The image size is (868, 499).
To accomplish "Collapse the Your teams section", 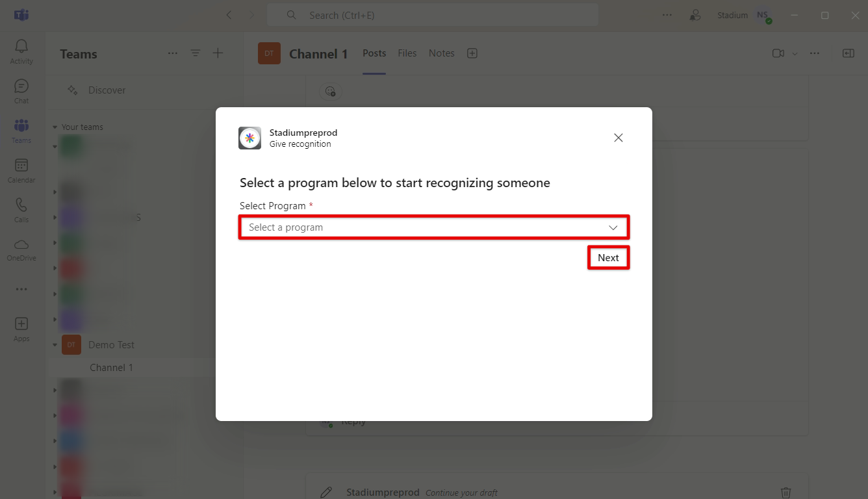I will 55,127.
